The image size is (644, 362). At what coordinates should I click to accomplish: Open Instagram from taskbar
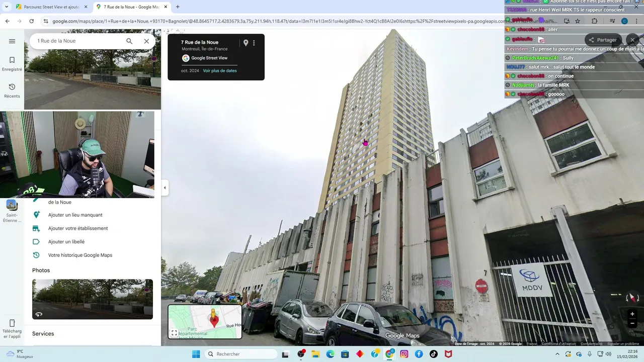coord(404,354)
